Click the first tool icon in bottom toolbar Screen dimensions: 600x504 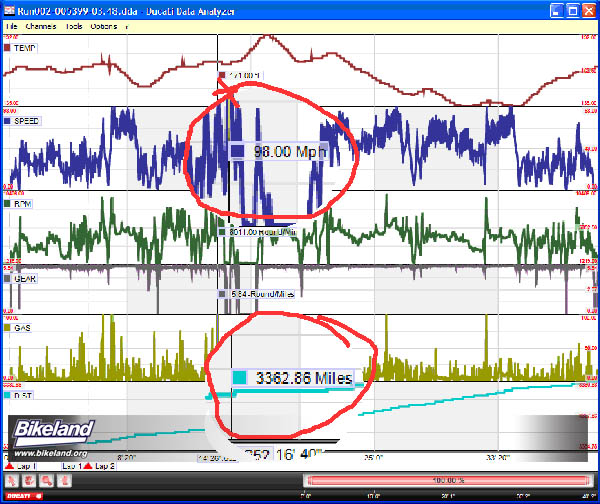(x=12, y=480)
